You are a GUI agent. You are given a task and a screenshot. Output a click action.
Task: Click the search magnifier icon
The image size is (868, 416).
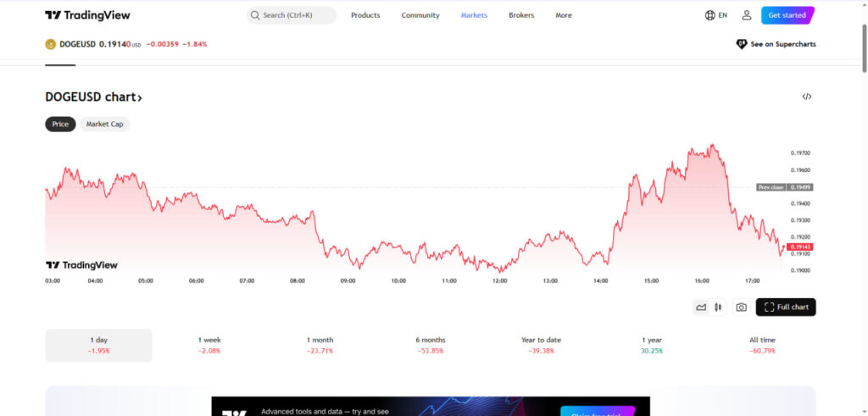coord(255,15)
